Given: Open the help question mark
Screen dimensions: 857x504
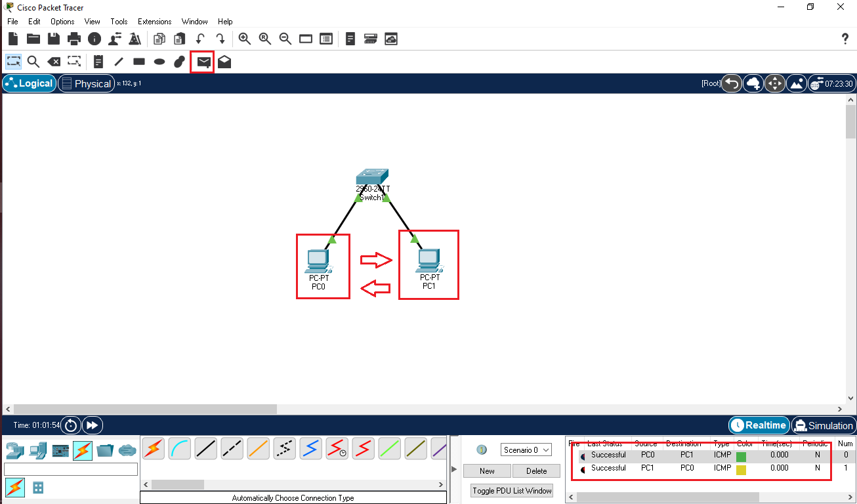Looking at the screenshot, I should click(845, 39).
